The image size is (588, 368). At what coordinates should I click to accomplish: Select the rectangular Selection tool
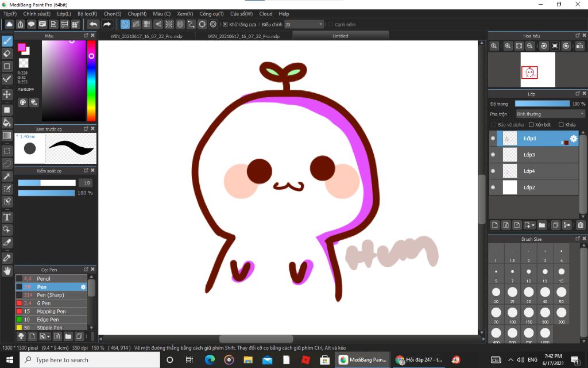pos(7,151)
